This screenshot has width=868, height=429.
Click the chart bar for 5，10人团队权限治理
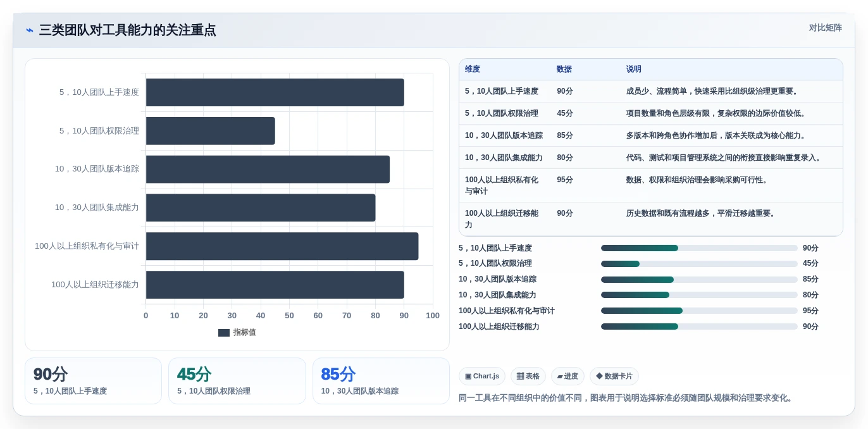(x=210, y=131)
